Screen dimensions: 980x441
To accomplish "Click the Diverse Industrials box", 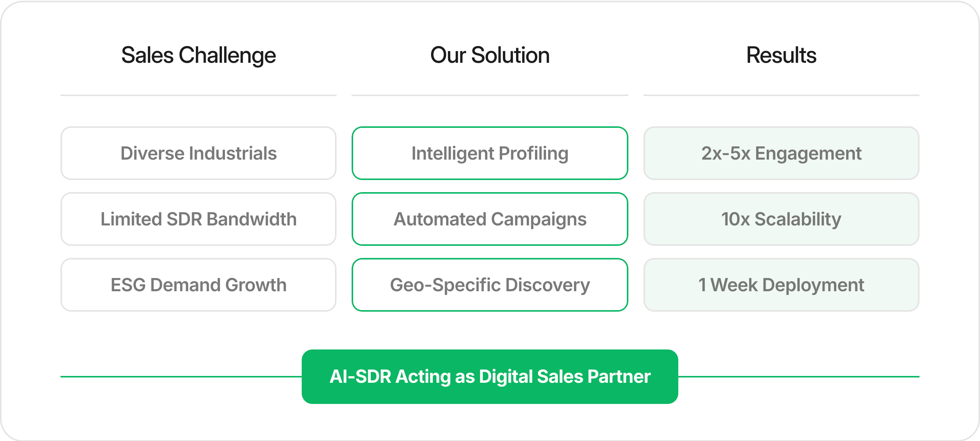I will (x=198, y=153).
